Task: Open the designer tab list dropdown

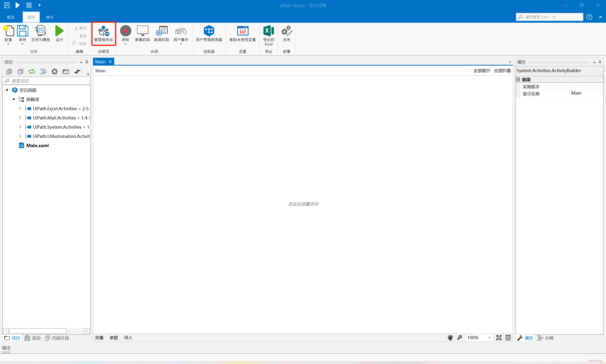Action: coord(510,62)
